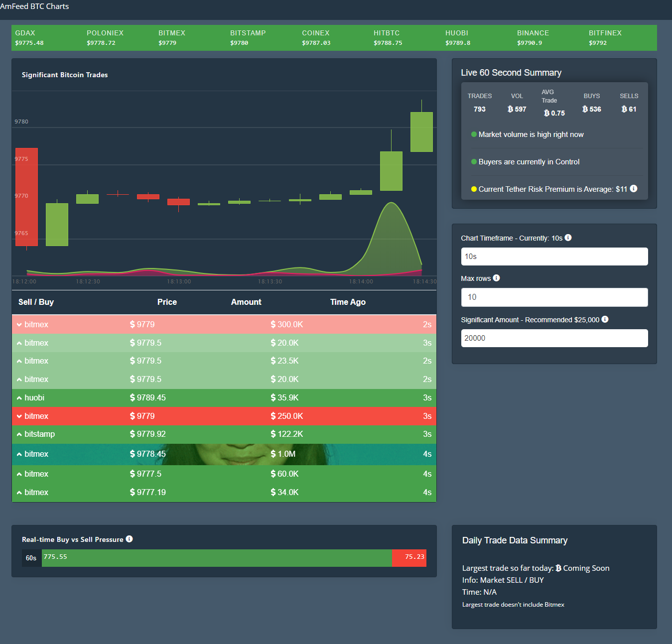Click the 60s label on pressure bar
The width and height of the screenshot is (672, 644).
point(31,558)
